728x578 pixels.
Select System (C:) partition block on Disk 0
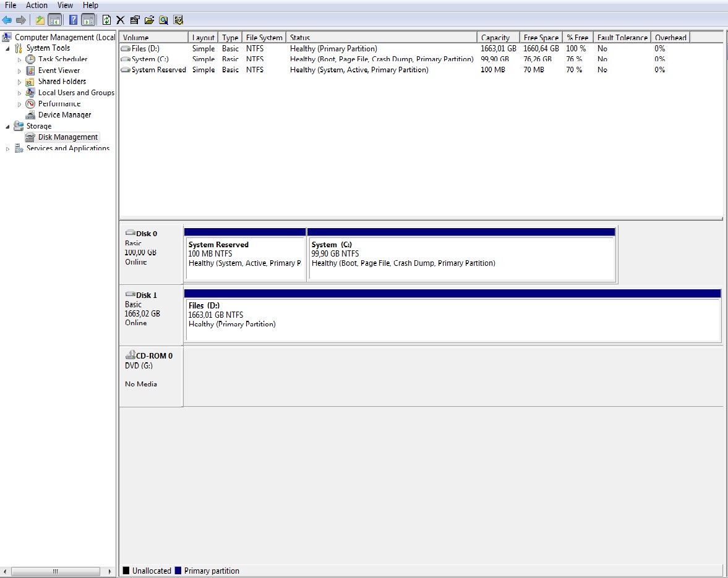461,255
